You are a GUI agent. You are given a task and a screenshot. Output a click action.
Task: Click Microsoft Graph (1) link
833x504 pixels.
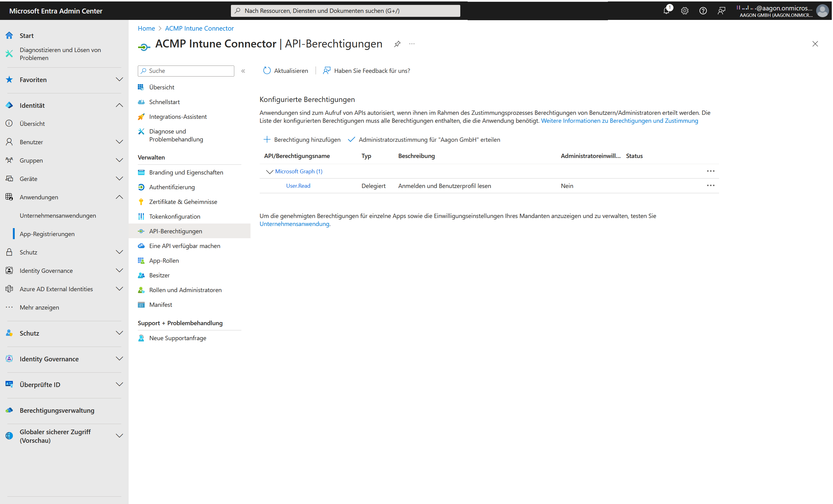click(299, 172)
